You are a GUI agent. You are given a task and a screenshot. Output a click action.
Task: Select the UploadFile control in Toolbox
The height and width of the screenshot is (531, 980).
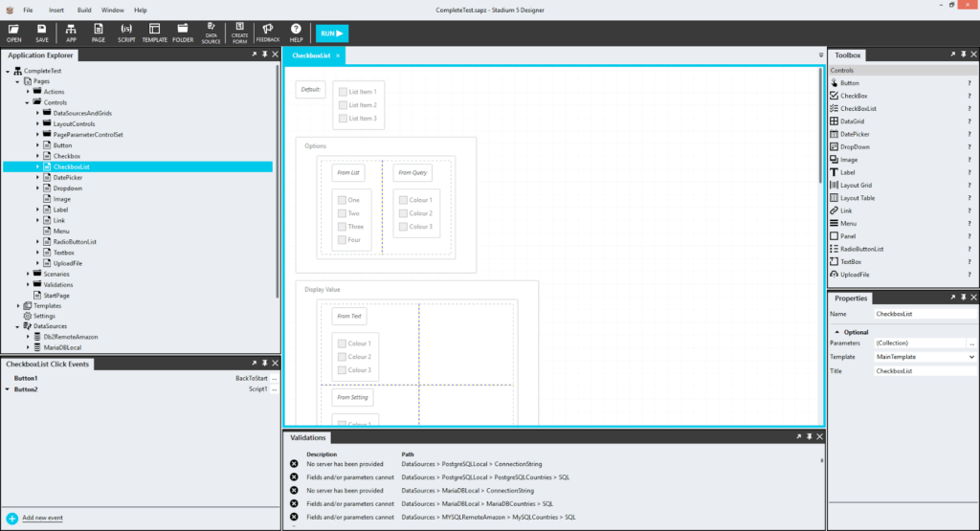(x=855, y=275)
